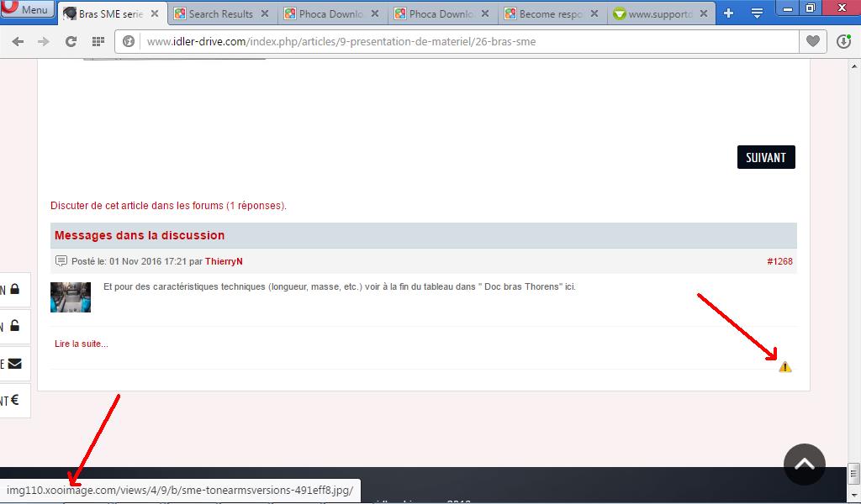This screenshot has width=861, height=504.
Task: Open the Speed Dial grid icon
Action: point(98,41)
